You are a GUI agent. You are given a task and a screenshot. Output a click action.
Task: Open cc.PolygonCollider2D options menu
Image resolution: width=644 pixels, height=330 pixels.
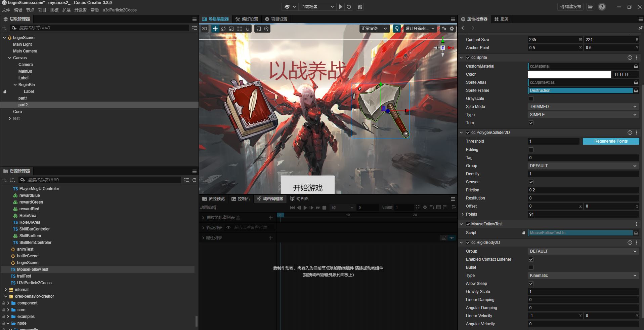click(x=637, y=133)
